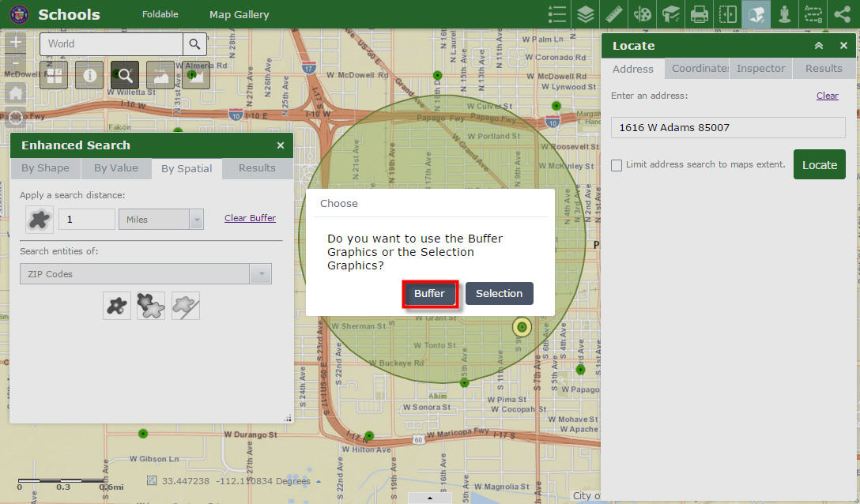Click the remove from selection puzzle icon
The height and width of the screenshot is (504, 860).
[186, 306]
